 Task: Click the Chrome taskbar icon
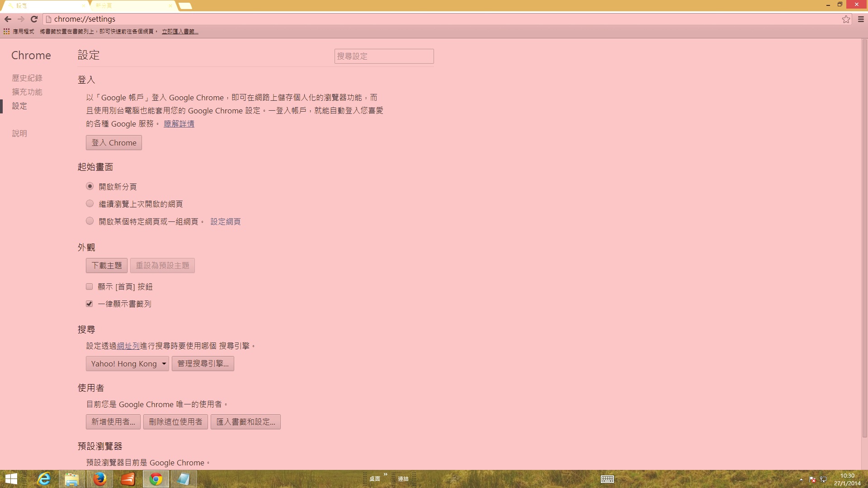[156, 479]
